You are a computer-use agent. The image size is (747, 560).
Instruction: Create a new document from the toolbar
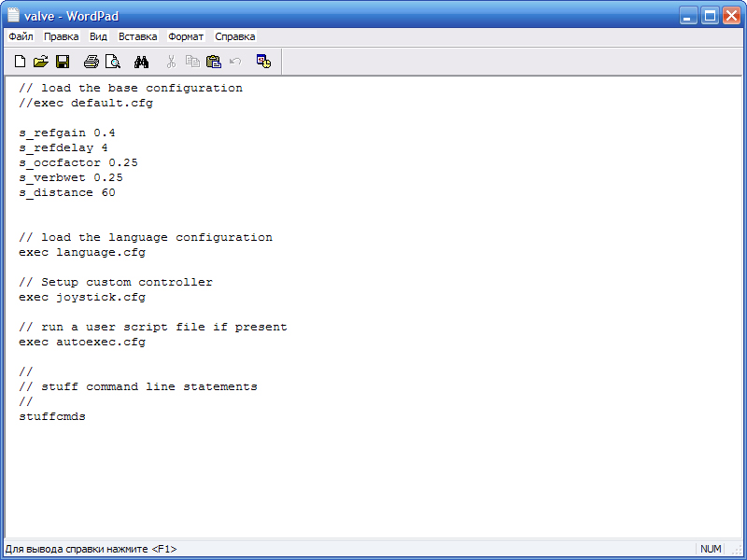click(x=20, y=62)
